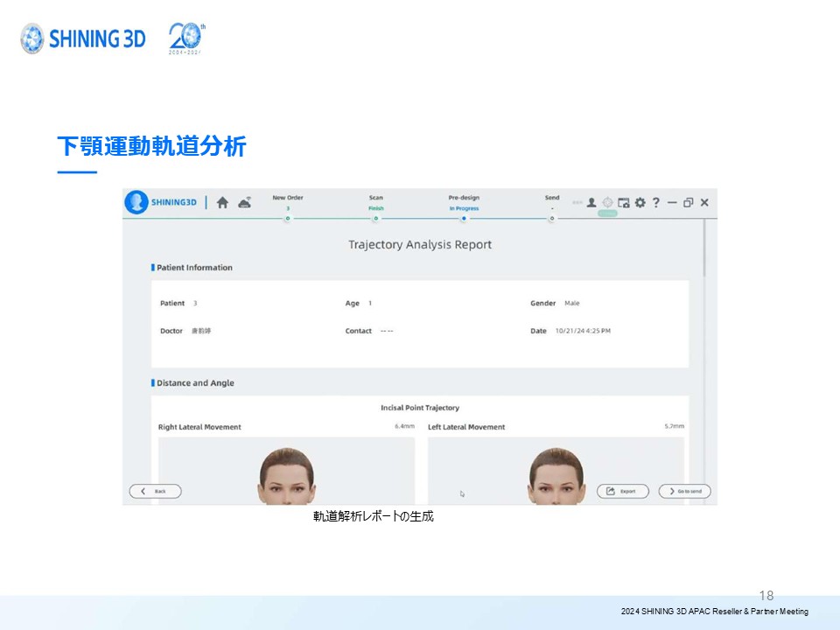Click the crosshair calibration icon

[607, 202]
